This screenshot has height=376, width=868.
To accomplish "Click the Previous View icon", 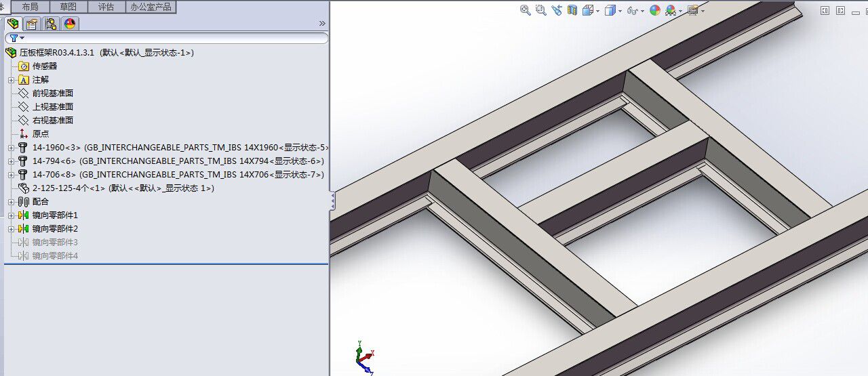I will pyautogui.click(x=557, y=10).
